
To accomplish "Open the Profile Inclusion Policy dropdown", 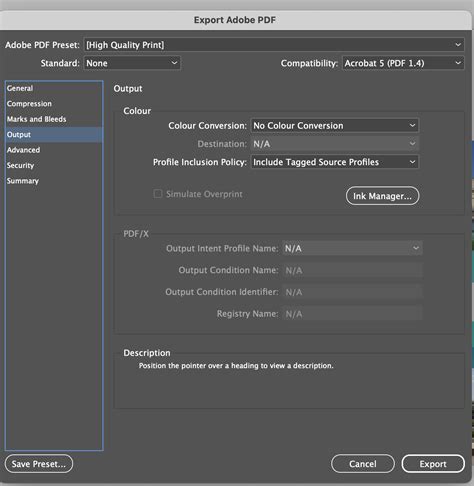I will (x=334, y=162).
